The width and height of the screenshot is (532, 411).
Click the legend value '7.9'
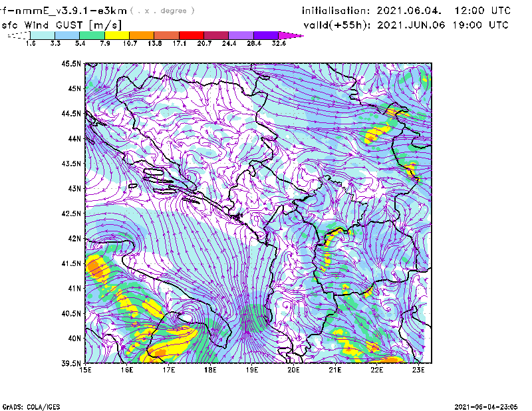(105, 43)
